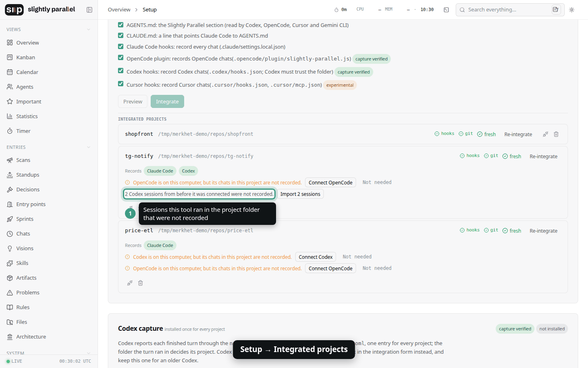588x368 pixels.
Task: Uncheck the AGENTS.md Slightly Parallel section checkbox
Action: (120, 25)
